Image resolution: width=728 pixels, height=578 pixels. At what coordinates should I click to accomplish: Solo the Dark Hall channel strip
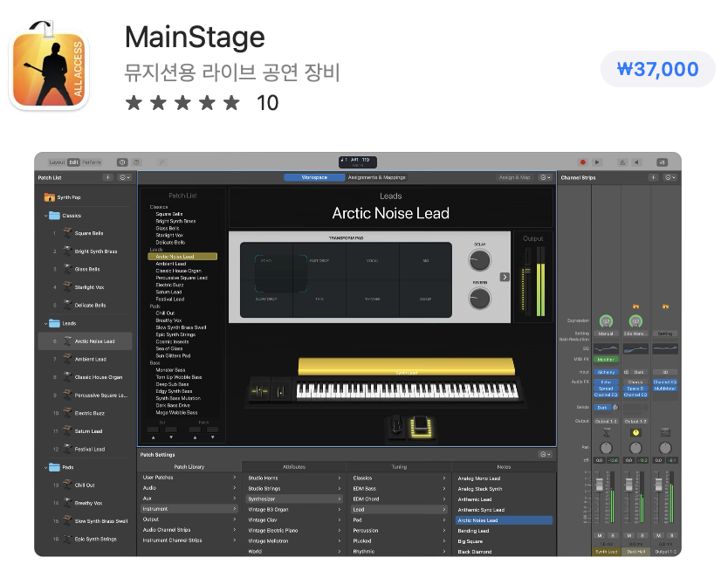tap(642, 535)
